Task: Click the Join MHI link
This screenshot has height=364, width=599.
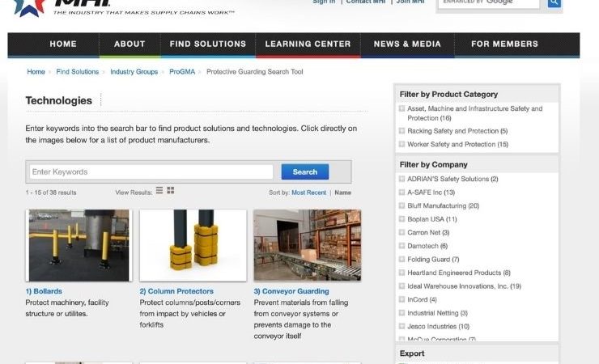Action: point(410,2)
